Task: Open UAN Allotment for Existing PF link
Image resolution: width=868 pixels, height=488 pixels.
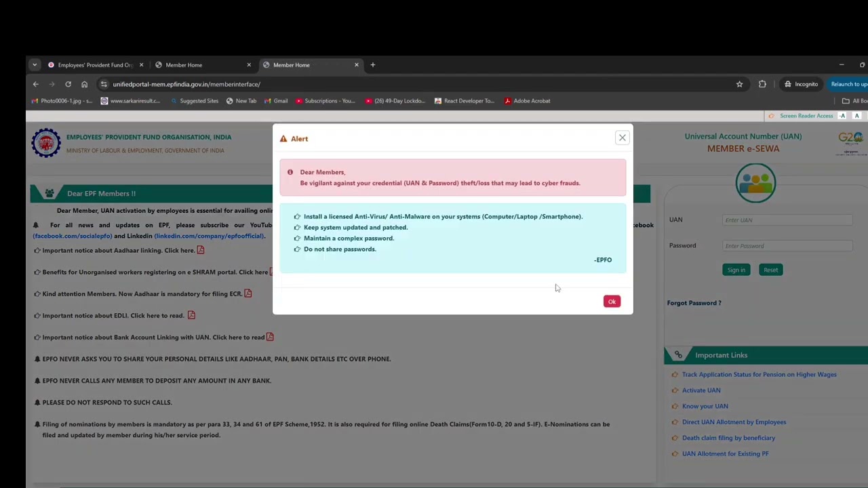Action: (x=725, y=453)
